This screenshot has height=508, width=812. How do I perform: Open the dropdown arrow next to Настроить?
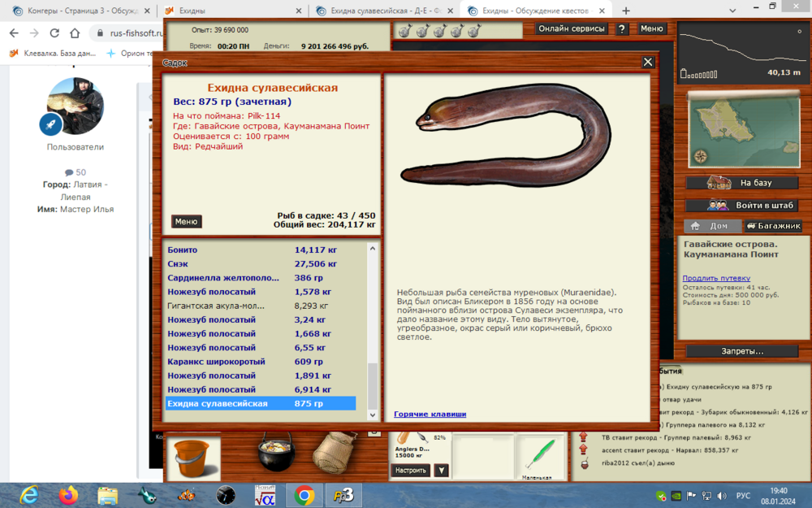click(x=441, y=470)
